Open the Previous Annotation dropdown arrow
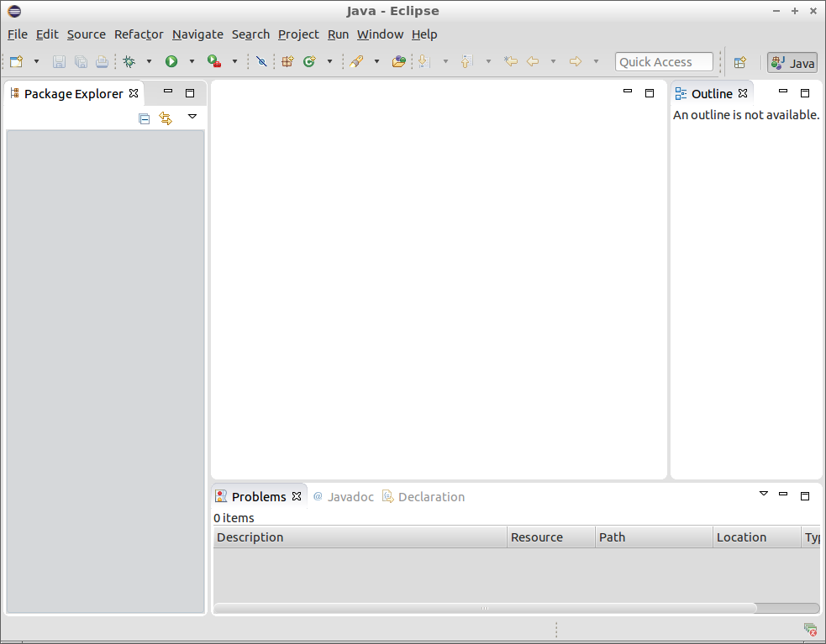The width and height of the screenshot is (826, 644). [x=488, y=61]
